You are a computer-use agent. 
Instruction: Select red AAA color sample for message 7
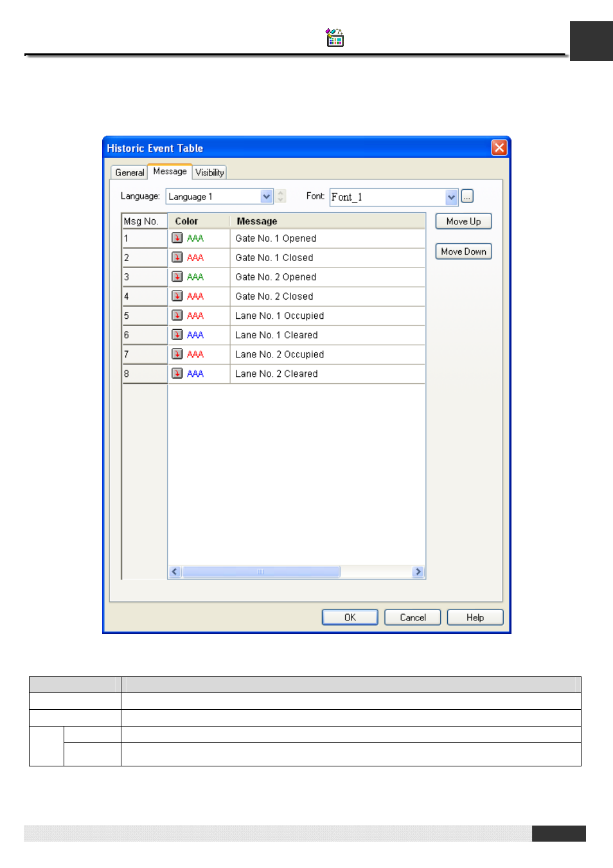coord(195,354)
